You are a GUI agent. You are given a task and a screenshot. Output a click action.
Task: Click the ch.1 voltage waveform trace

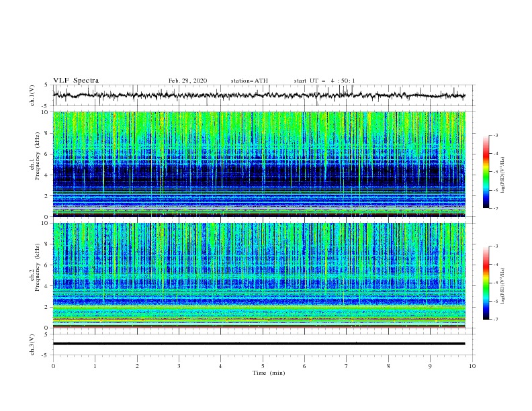tap(259, 95)
